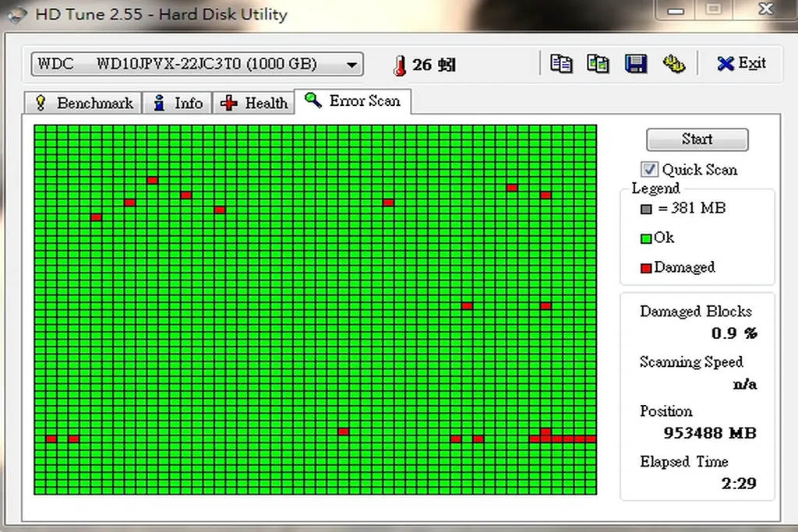Go to the Health tab

(x=255, y=103)
